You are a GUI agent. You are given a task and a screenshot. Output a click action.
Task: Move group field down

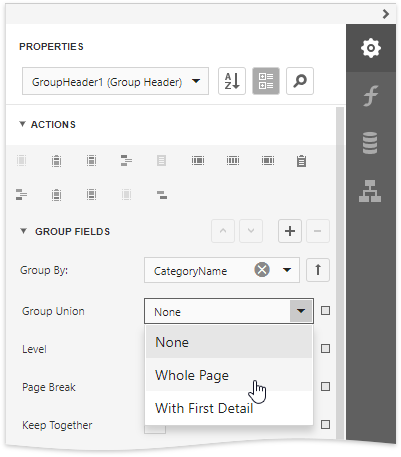251,231
